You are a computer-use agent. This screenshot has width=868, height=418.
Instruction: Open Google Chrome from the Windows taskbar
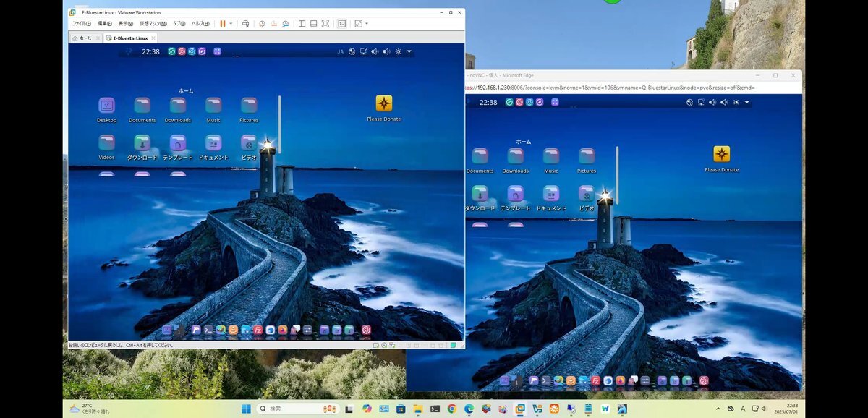452,409
